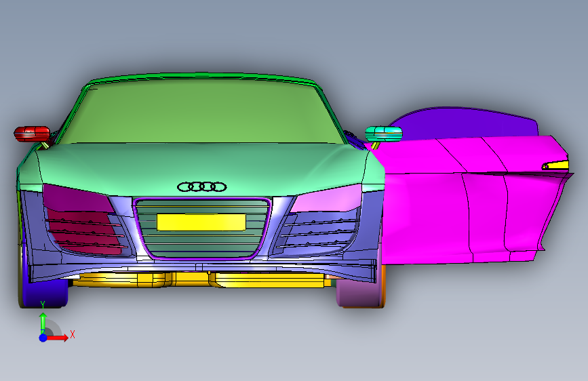Image resolution: width=588 pixels, height=381 pixels.
Task: Select the dark magenta headlight
Action: coord(77,198)
